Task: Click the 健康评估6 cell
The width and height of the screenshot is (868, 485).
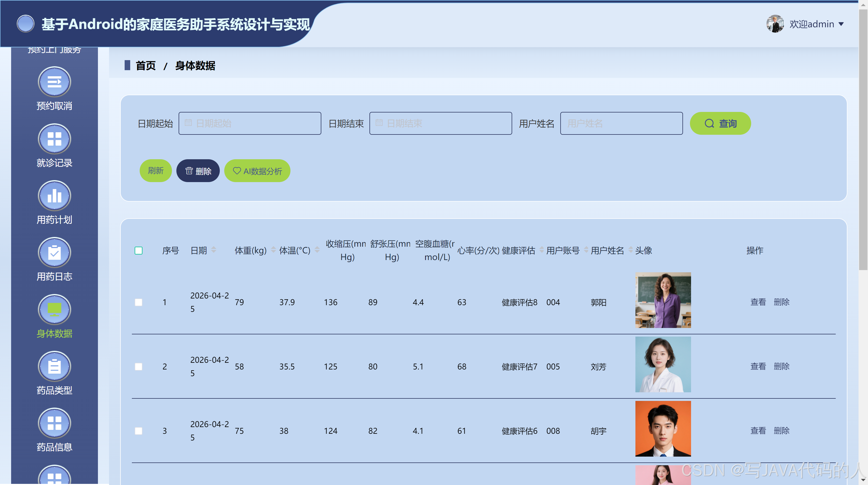Action: pyautogui.click(x=520, y=431)
